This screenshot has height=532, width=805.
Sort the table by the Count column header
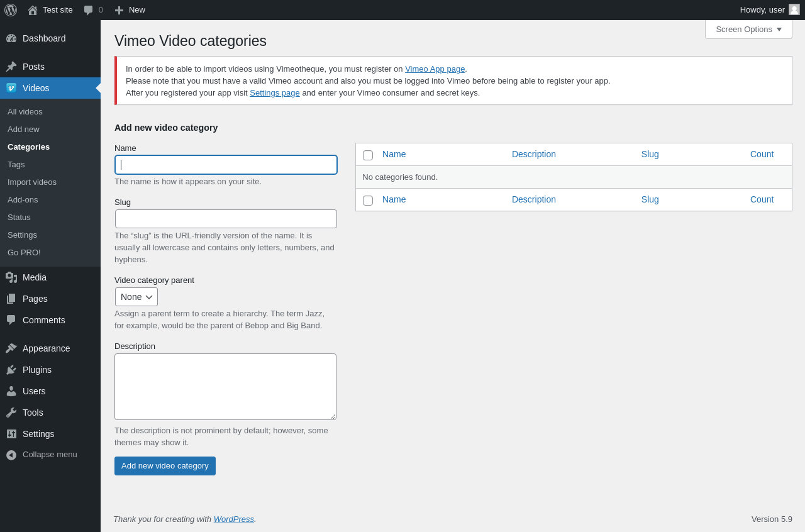click(x=762, y=154)
